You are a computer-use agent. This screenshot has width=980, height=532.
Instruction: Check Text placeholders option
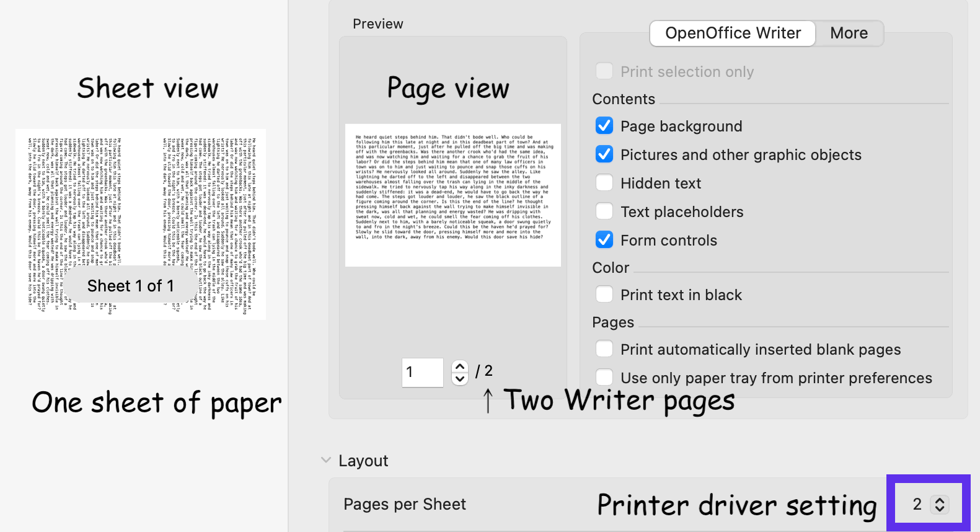point(604,211)
